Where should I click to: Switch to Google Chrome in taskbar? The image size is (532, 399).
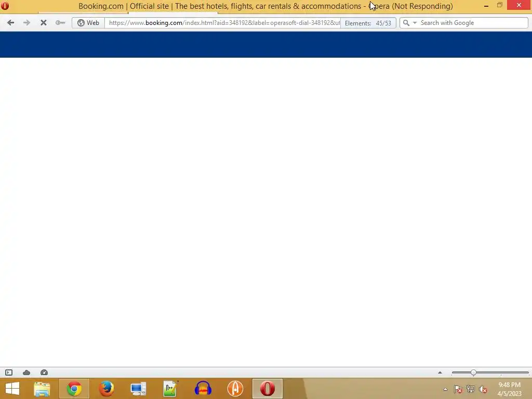pos(74,389)
